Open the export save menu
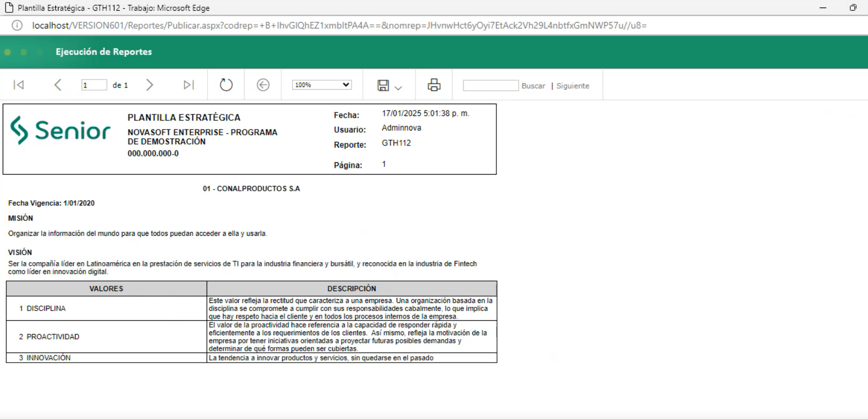The image size is (868, 419). [x=390, y=85]
